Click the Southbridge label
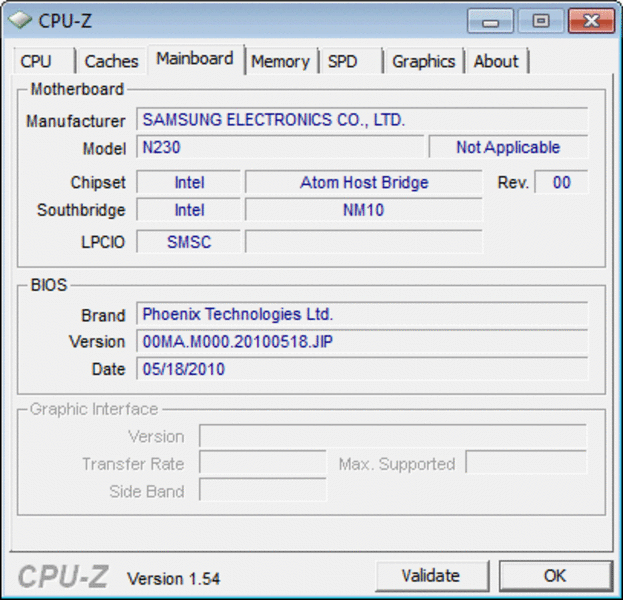Screen dimensions: 623x600 point(81,210)
